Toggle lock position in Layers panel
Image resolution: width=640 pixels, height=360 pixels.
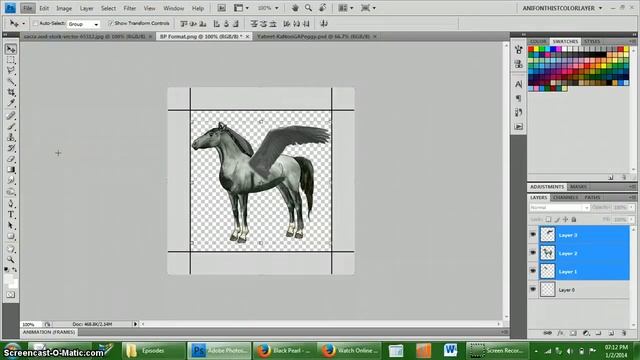(565, 220)
